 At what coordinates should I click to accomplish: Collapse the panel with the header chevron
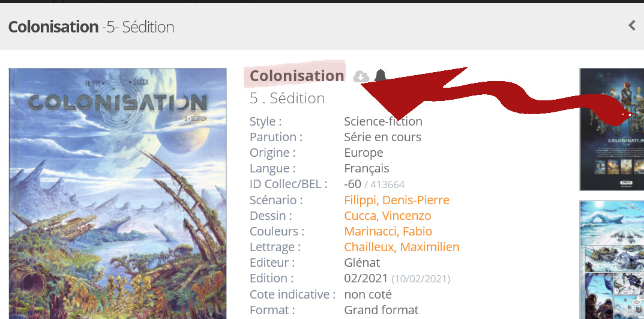point(631,25)
